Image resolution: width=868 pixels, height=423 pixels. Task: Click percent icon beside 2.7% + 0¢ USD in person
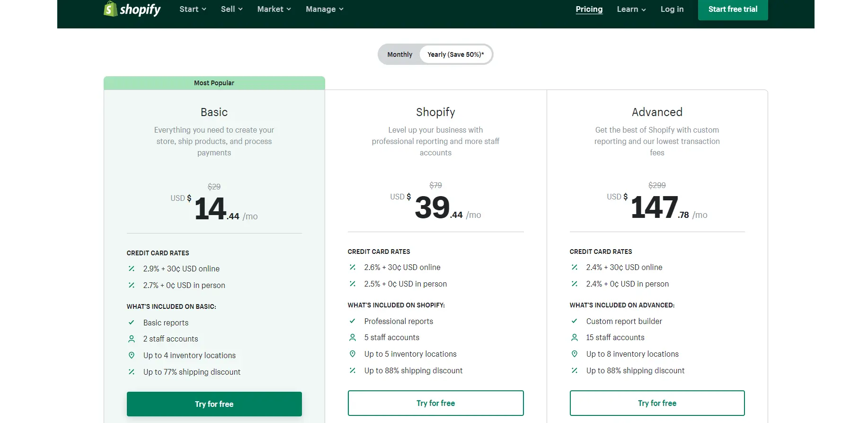132,285
